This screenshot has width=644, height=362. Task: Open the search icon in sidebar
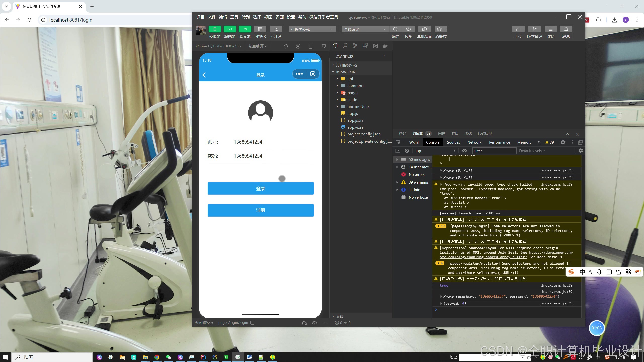[x=345, y=46]
